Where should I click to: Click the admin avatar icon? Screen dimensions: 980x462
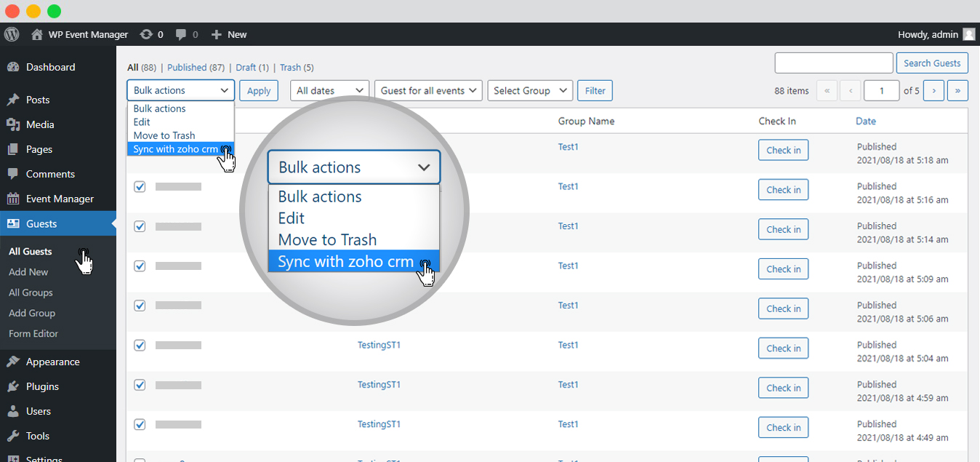click(x=969, y=34)
